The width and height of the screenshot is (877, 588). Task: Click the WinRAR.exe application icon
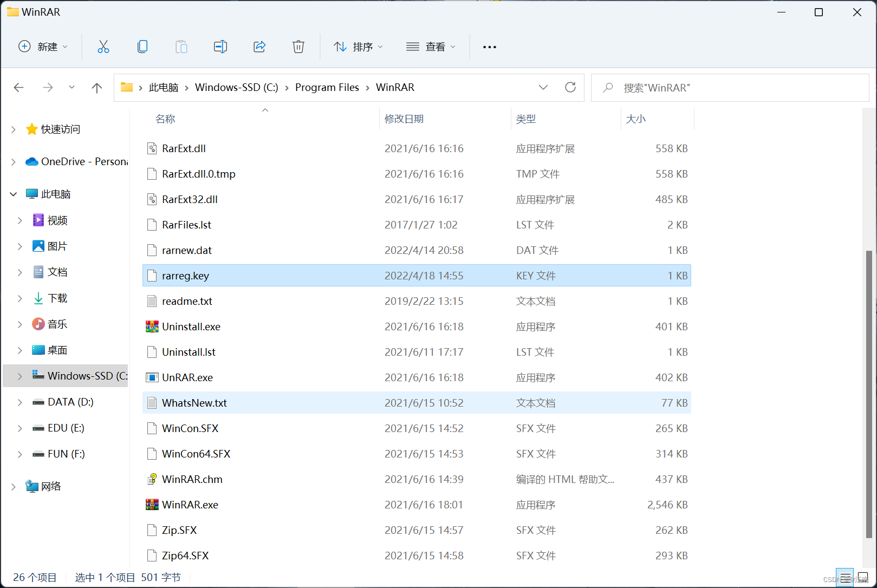click(152, 505)
